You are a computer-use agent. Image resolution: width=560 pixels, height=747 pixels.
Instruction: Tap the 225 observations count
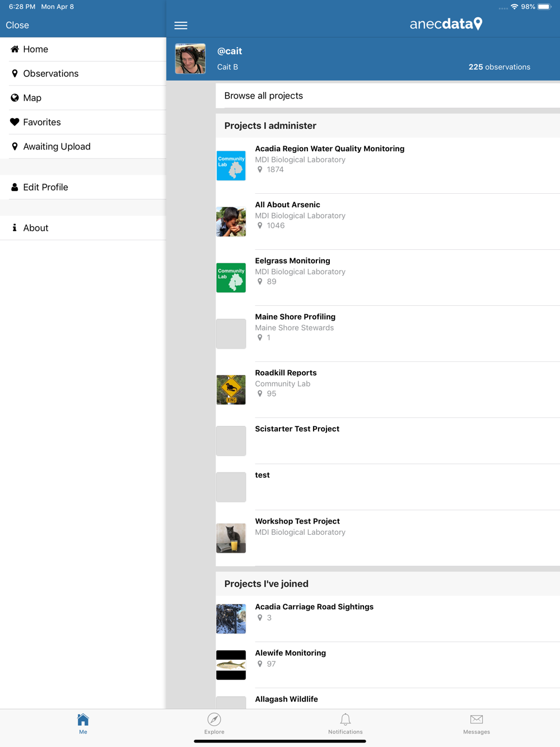point(500,67)
